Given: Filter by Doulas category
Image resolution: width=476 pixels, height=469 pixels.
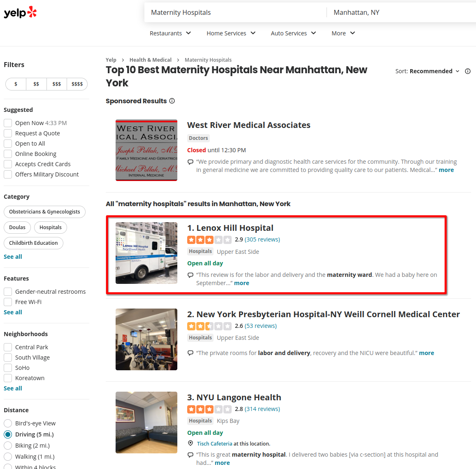Looking at the screenshot, I should 17,228.
